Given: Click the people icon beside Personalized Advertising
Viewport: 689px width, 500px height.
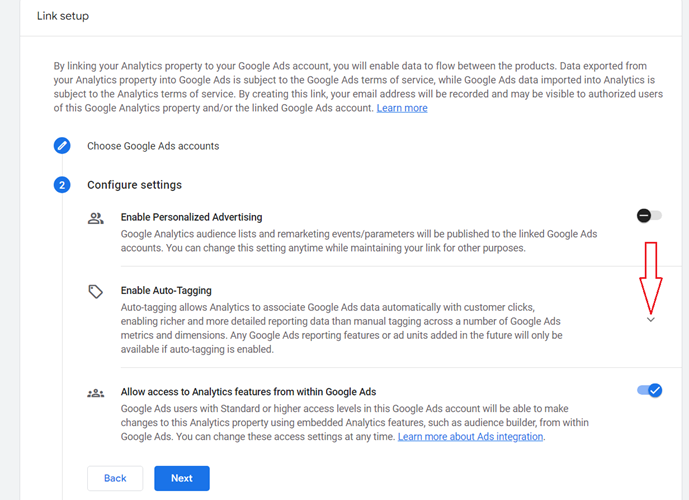Looking at the screenshot, I should (95, 218).
